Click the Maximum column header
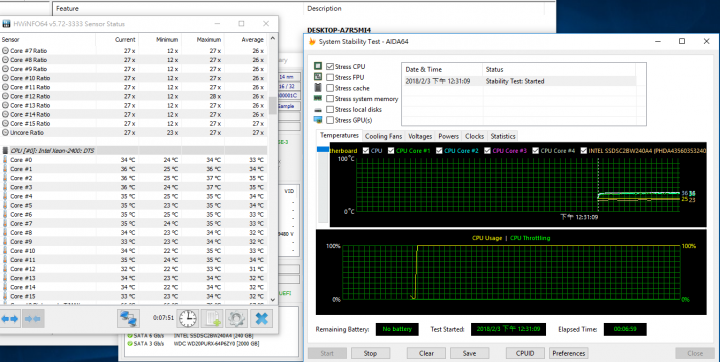The height and width of the screenshot is (362, 720). [202, 40]
